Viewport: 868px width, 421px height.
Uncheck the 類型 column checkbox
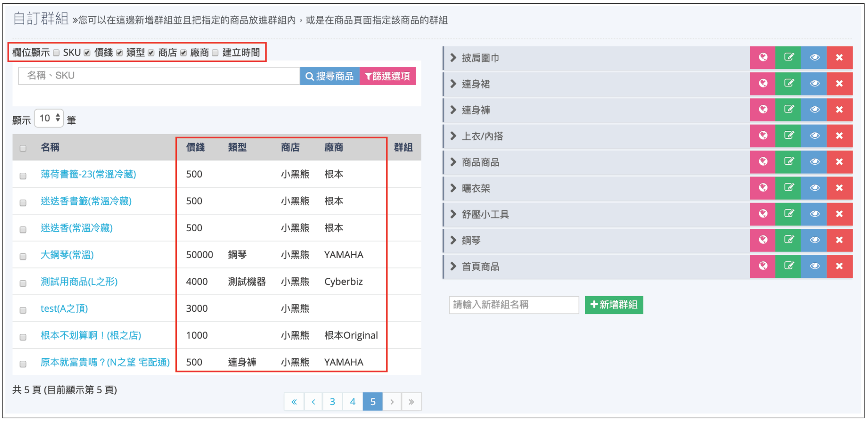coord(120,53)
